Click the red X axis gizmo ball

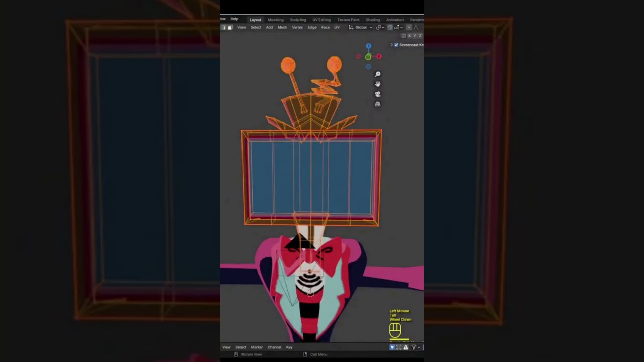[379, 56]
